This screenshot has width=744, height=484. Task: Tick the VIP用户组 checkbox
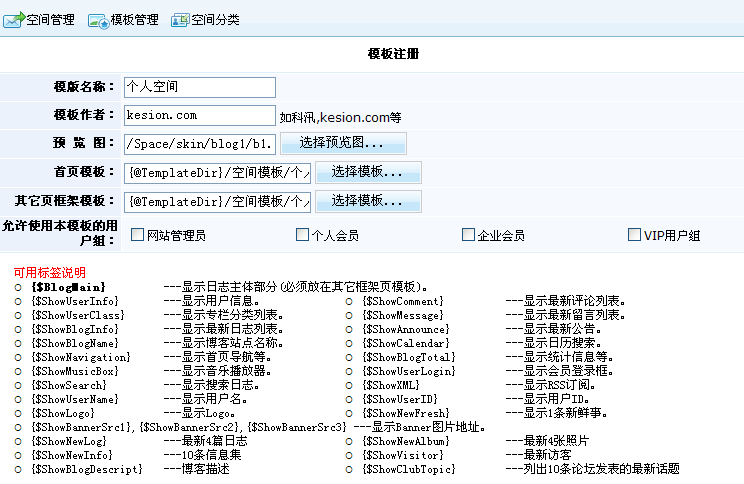[634, 235]
